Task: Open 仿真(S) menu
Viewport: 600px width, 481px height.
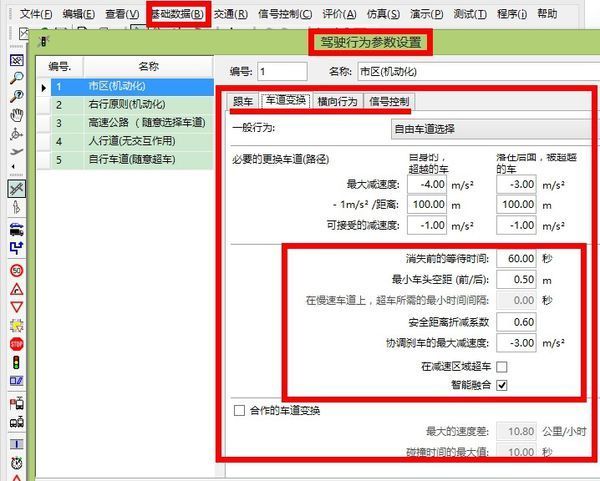Action: tap(383, 14)
